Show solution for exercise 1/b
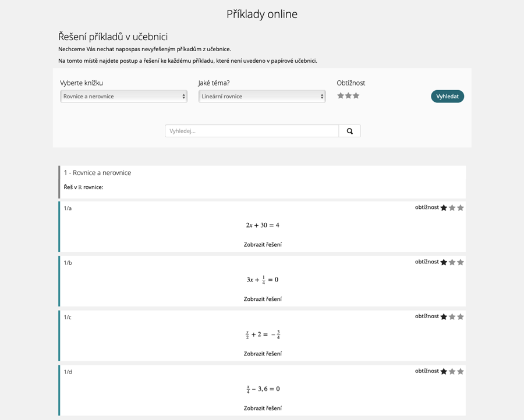The width and height of the screenshot is (524, 420). tap(263, 299)
